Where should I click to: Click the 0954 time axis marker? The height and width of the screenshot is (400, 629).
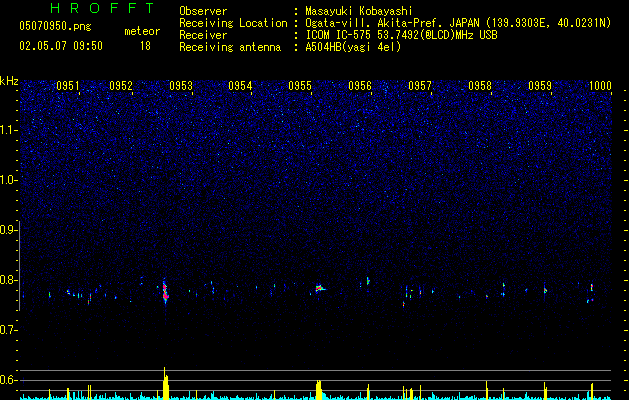(240, 86)
